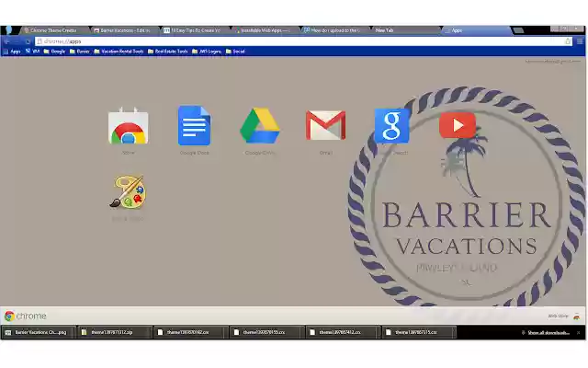Screen dimensions: 588x368
Task: Bookmark this page with the star icon
Action: (x=568, y=41)
